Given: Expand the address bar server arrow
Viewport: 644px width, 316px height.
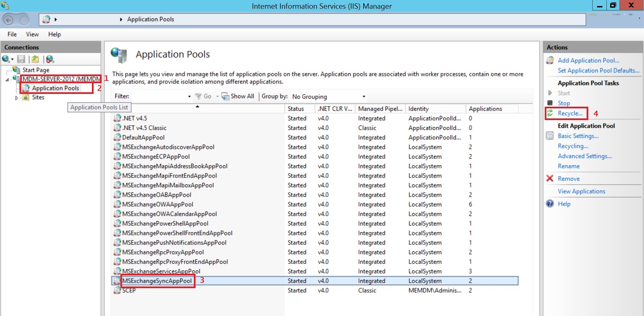Looking at the screenshot, I should point(56,19).
